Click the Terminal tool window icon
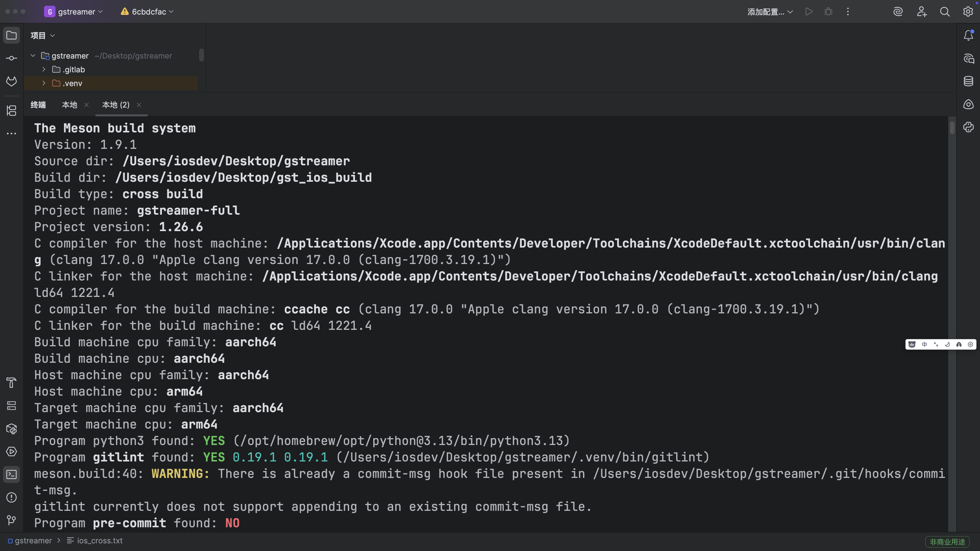This screenshot has height=551, width=980. point(11,474)
